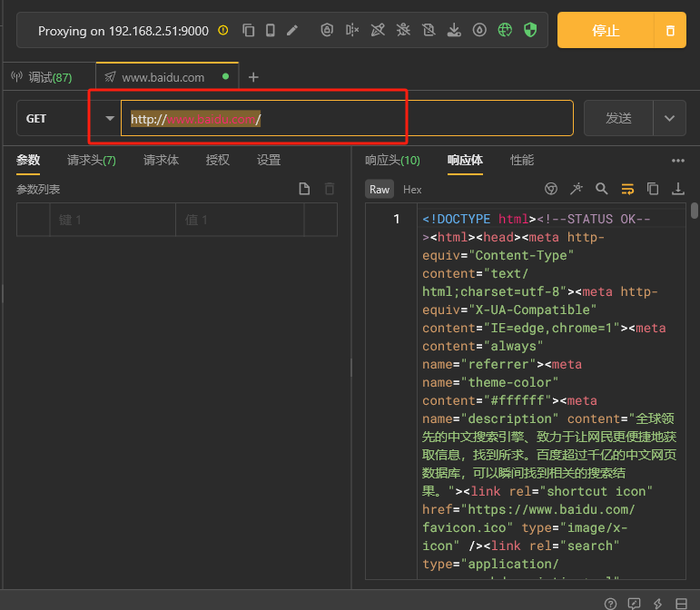Click the lightning bolt icon in status bar
This screenshot has width=700, height=610.
click(657, 604)
